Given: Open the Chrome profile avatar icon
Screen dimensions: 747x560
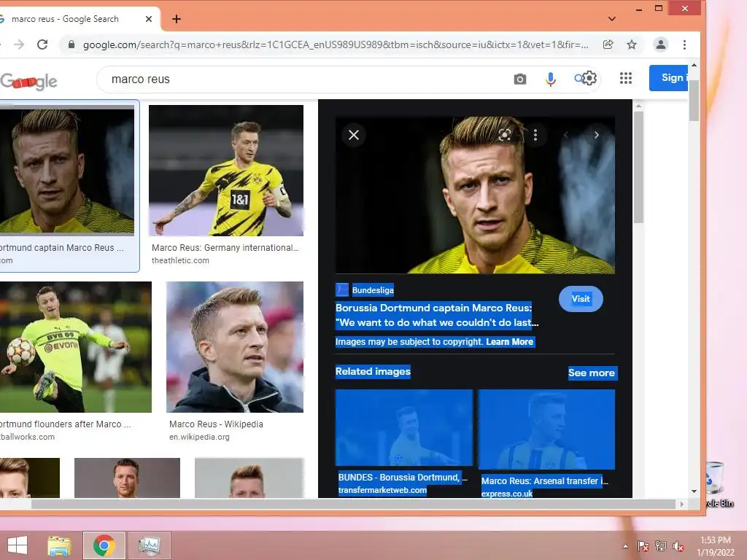Looking at the screenshot, I should pos(661,44).
